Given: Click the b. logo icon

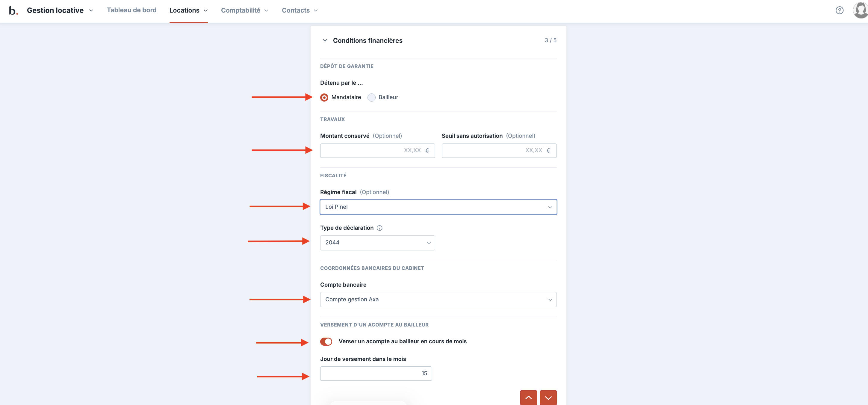Looking at the screenshot, I should [x=13, y=11].
